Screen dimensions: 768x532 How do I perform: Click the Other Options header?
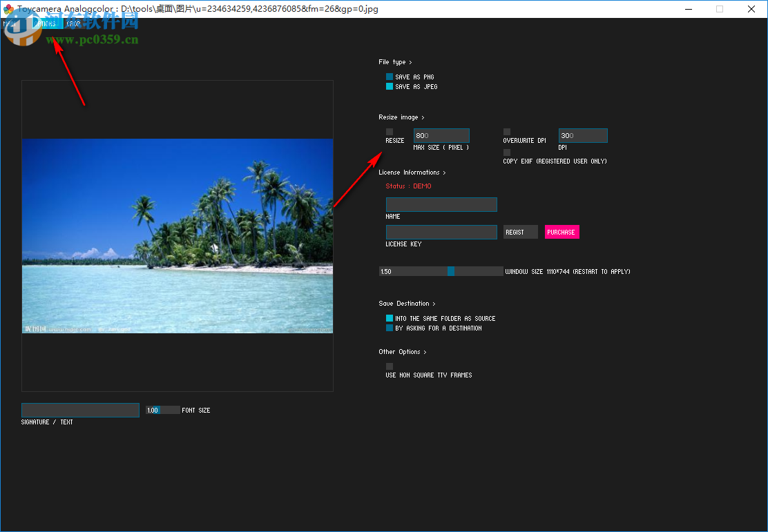[402, 352]
